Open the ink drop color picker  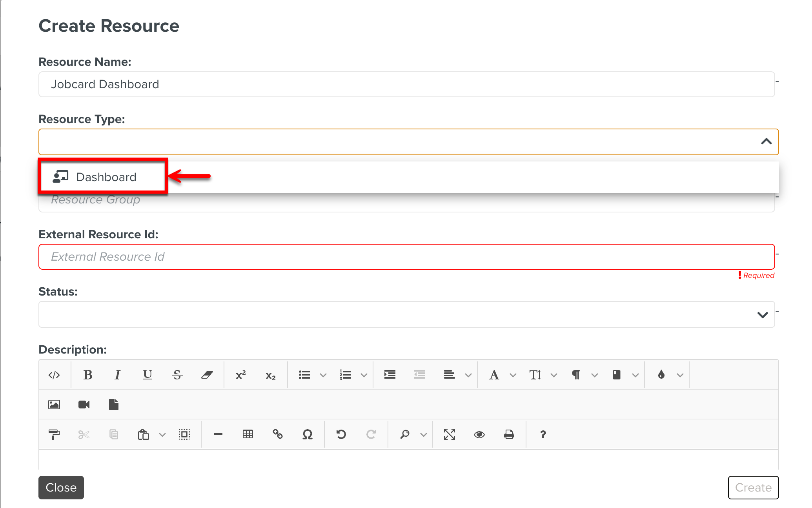pyautogui.click(x=661, y=375)
